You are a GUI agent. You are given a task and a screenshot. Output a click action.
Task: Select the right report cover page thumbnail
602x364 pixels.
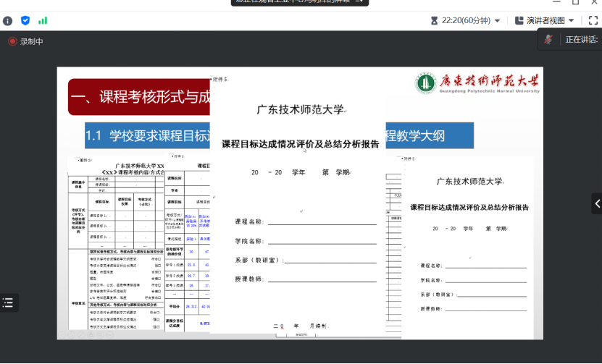468,246
